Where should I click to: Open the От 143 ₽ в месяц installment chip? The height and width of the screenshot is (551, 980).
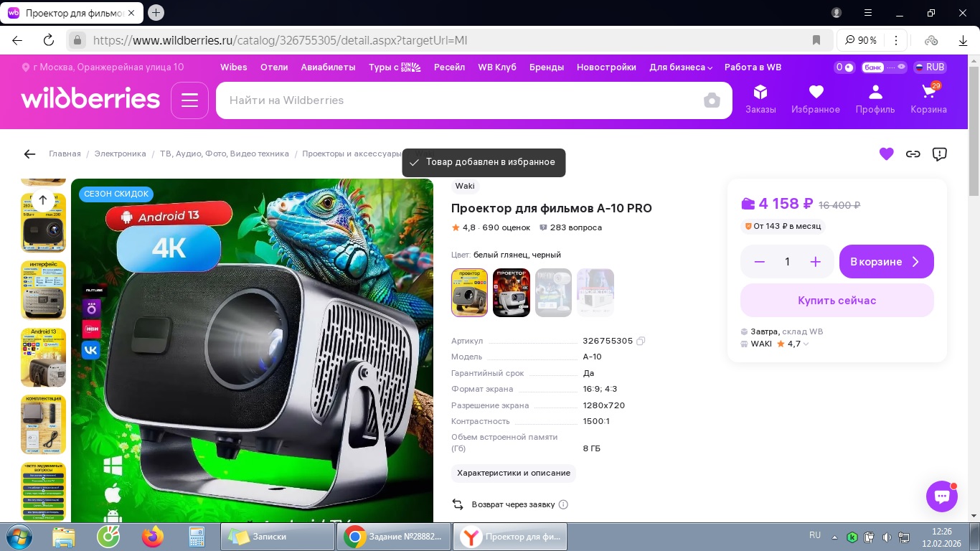click(x=783, y=227)
